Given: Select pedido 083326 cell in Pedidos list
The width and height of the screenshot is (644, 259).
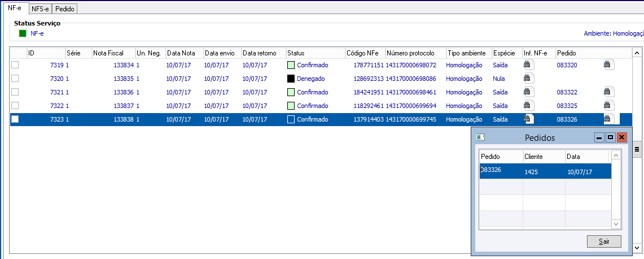Looking at the screenshot, I should click(501, 171).
